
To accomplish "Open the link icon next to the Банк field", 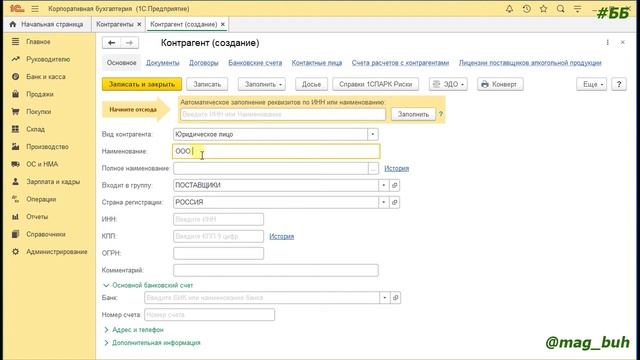I will click(x=396, y=298).
